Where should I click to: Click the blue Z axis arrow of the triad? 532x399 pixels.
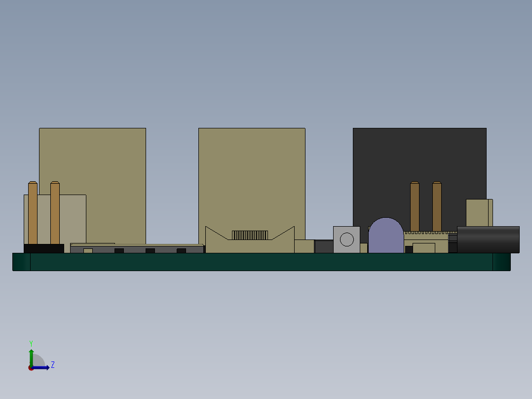41,368
